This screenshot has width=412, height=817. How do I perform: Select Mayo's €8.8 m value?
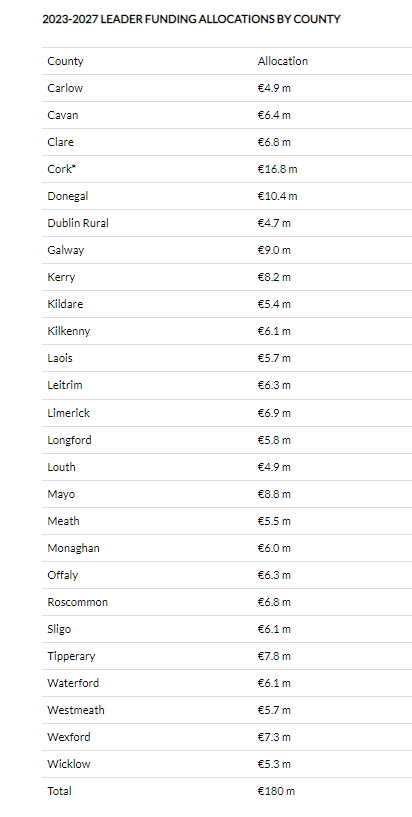click(x=274, y=494)
